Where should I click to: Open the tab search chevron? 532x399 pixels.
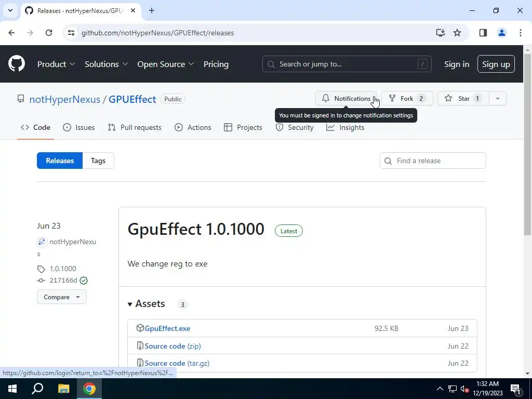(10, 10)
